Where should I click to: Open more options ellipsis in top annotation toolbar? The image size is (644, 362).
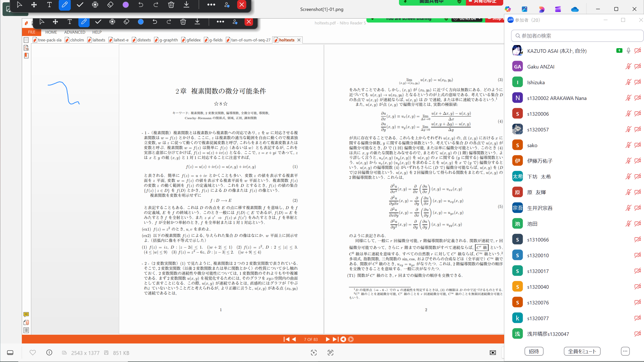[x=211, y=5]
